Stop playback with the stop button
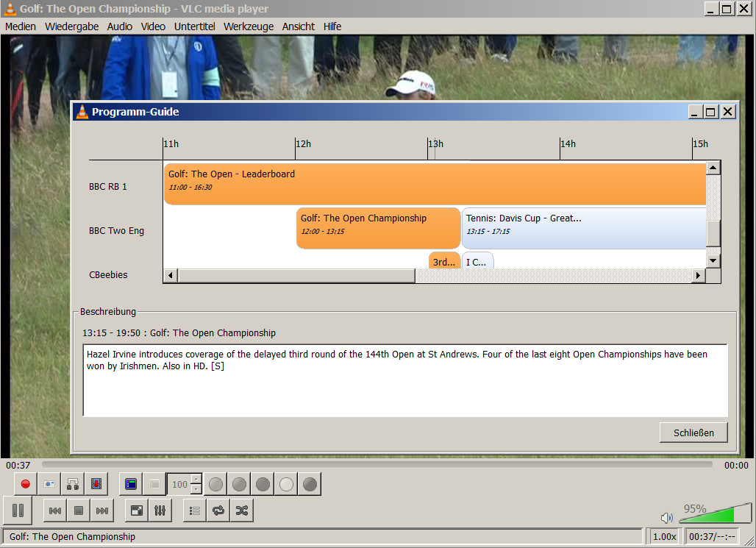756x548 pixels. (x=79, y=510)
